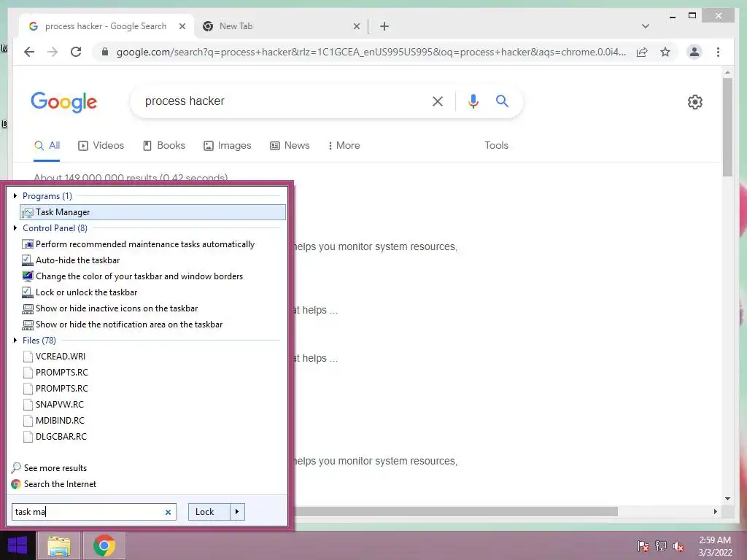Click the share this page icon
The height and width of the screenshot is (560, 747).
642,52
